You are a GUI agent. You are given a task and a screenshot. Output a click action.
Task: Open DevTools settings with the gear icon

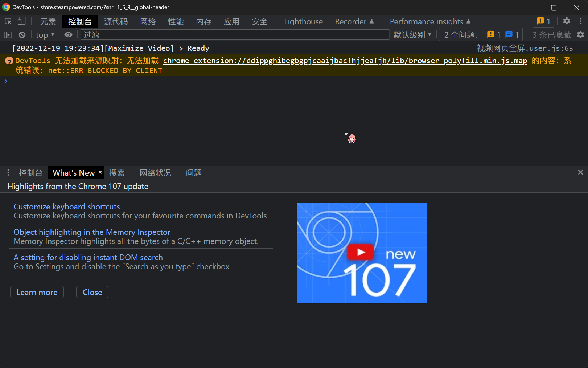566,21
